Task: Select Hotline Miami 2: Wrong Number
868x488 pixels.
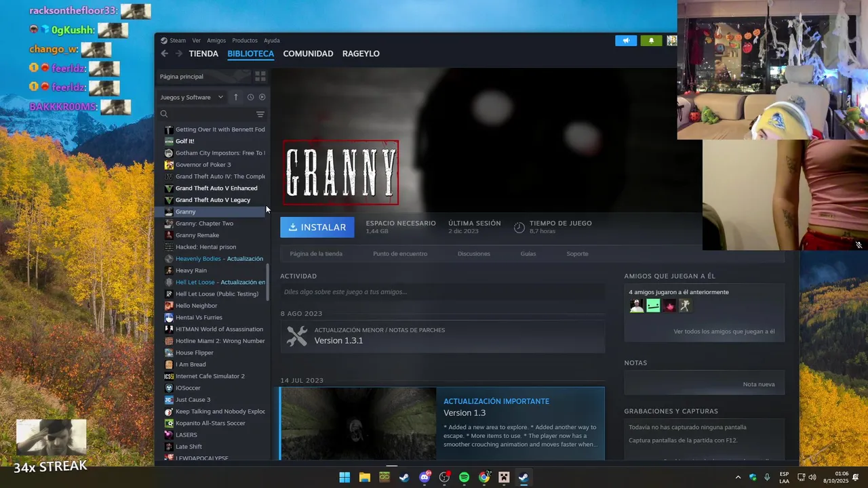Action: pos(214,341)
